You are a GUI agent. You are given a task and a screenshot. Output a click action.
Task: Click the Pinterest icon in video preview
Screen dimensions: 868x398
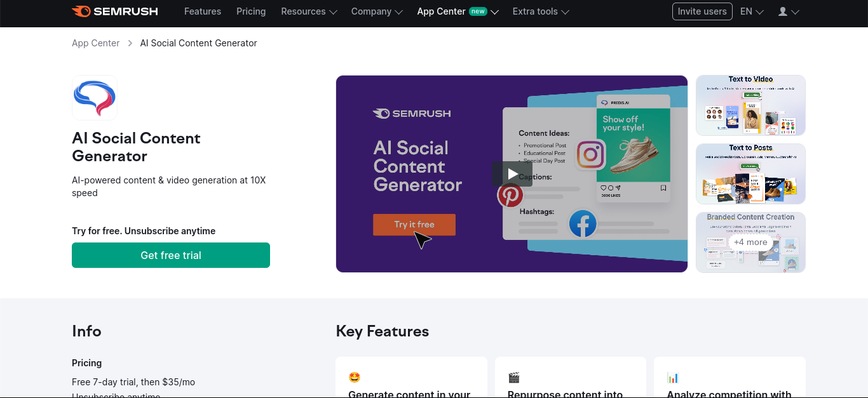[x=510, y=196]
